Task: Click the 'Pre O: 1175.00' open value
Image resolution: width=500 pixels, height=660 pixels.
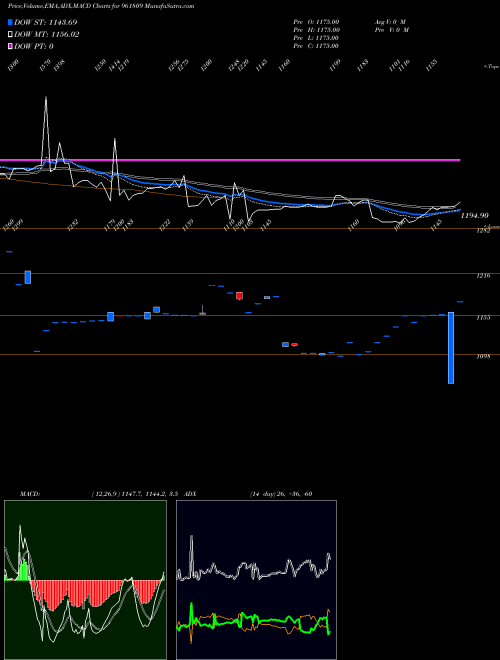Action: tap(316, 21)
